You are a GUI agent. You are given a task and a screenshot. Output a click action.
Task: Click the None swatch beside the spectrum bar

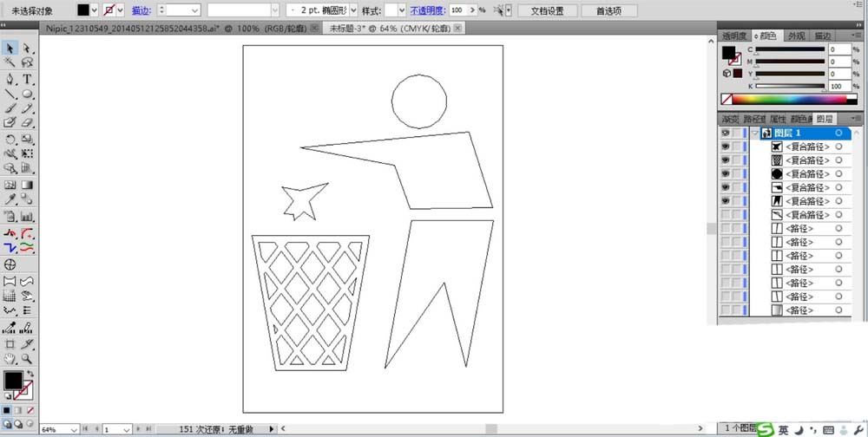[x=727, y=100]
